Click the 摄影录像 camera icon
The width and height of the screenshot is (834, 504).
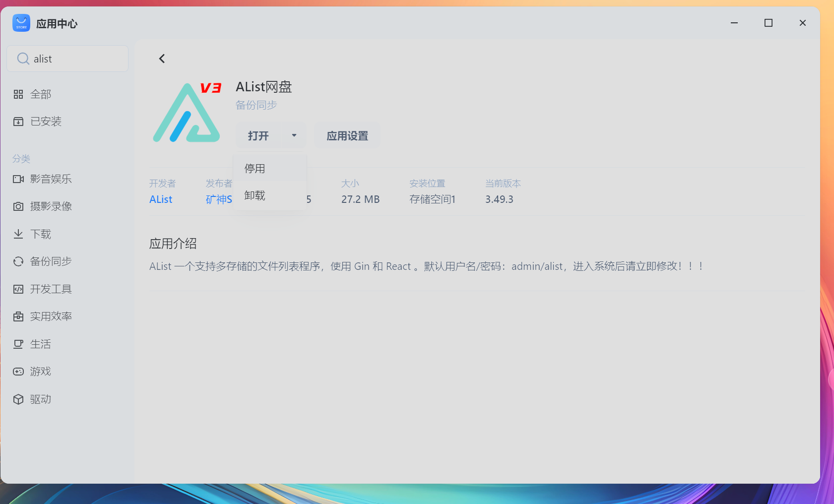tap(18, 206)
